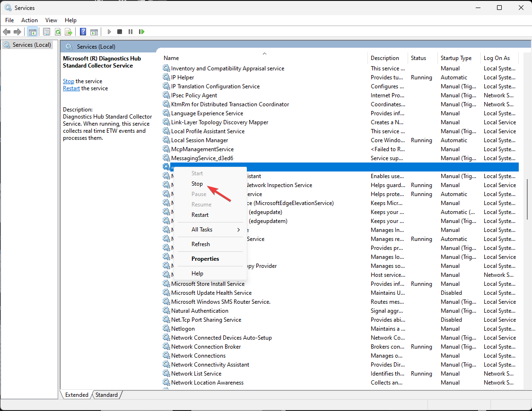Switch to the Extended tab

(x=76, y=395)
